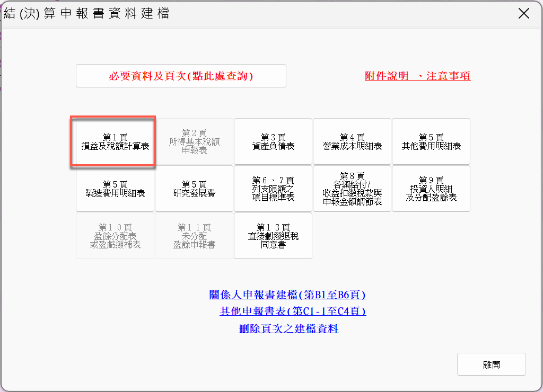
Task: Open 第13頁 直接劃撥退稅同意書
Action: 273,236
